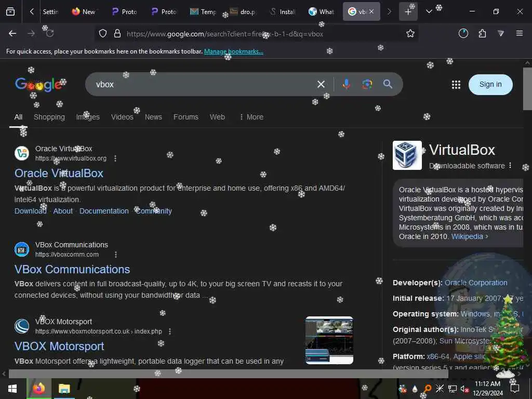Switch to the Videos results tab
The height and width of the screenshot is (399, 532).
[x=122, y=117]
